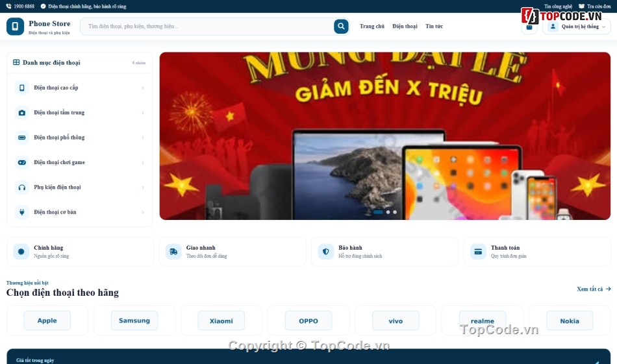Click the Theo dõi đơn dễ dàng text
617x364 pixels.
[207, 256]
